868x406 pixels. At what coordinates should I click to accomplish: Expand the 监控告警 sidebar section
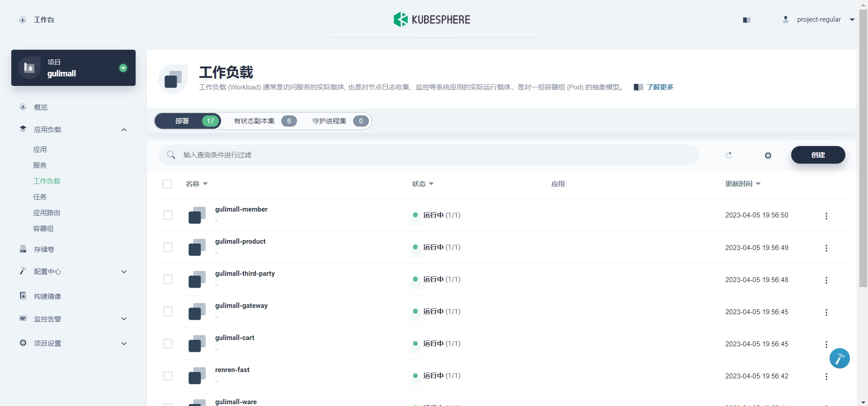coord(124,319)
